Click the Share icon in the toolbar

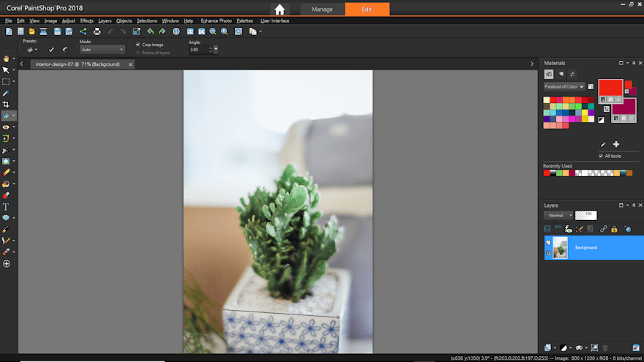tap(83, 31)
